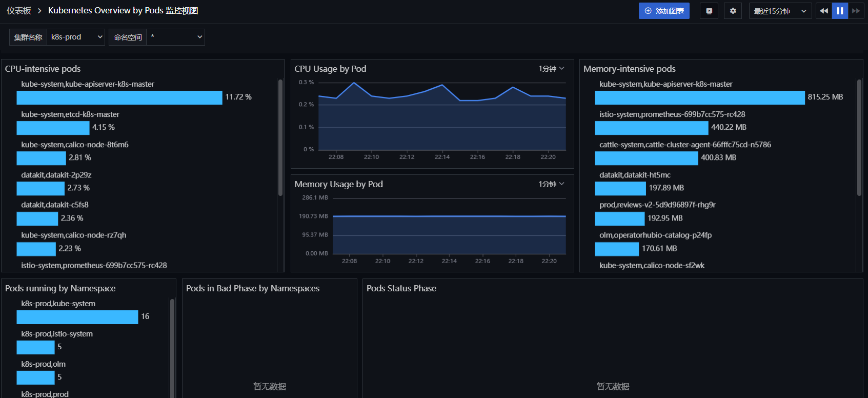The height and width of the screenshot is (398, 868).
Task: Rewind to previous time window
Action: click(x=824, y=11)
